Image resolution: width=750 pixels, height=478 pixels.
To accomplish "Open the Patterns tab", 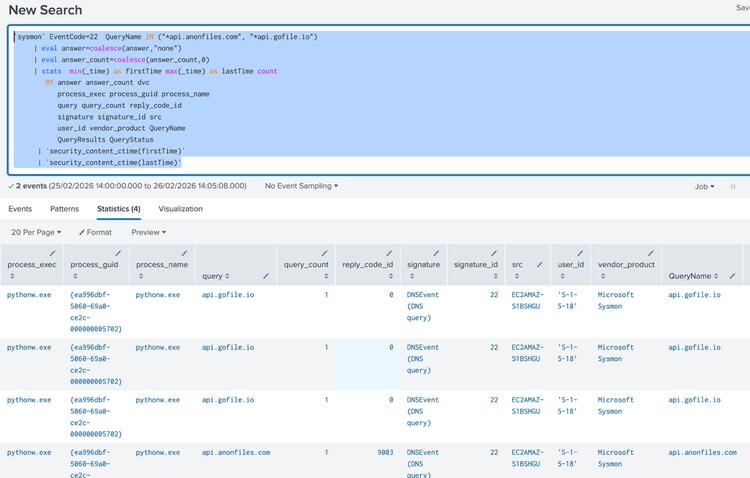I will [x=64, y=209].
